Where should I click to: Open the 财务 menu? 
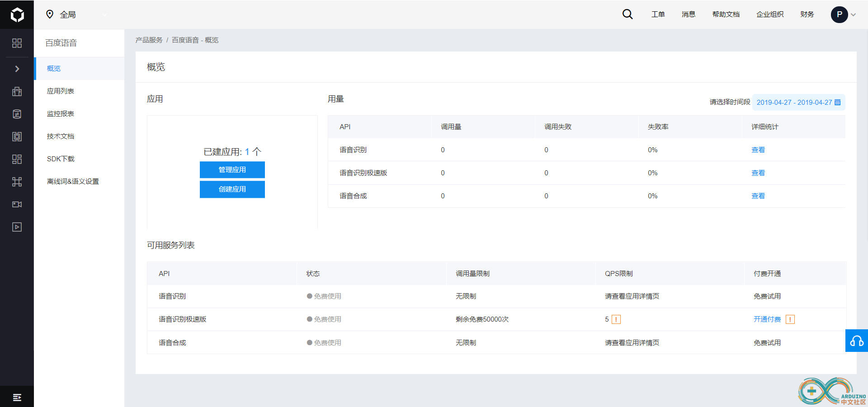click(x=807, y=14)
